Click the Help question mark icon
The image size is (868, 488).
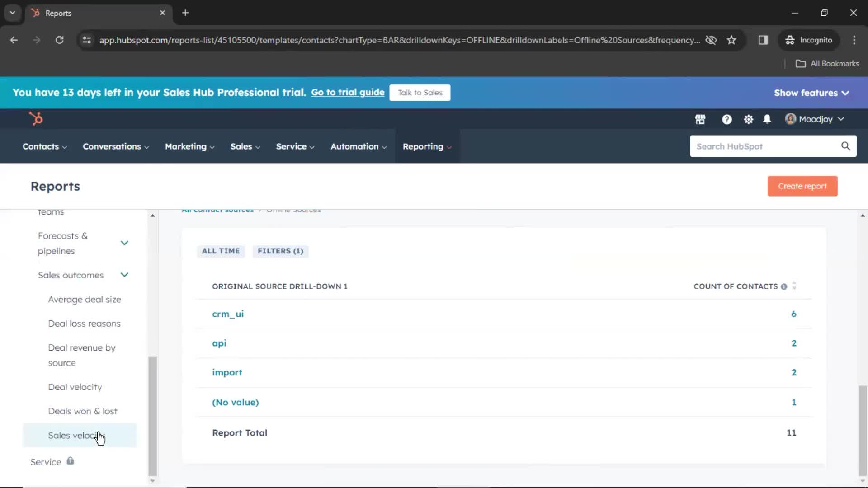[x=726, y=118]
